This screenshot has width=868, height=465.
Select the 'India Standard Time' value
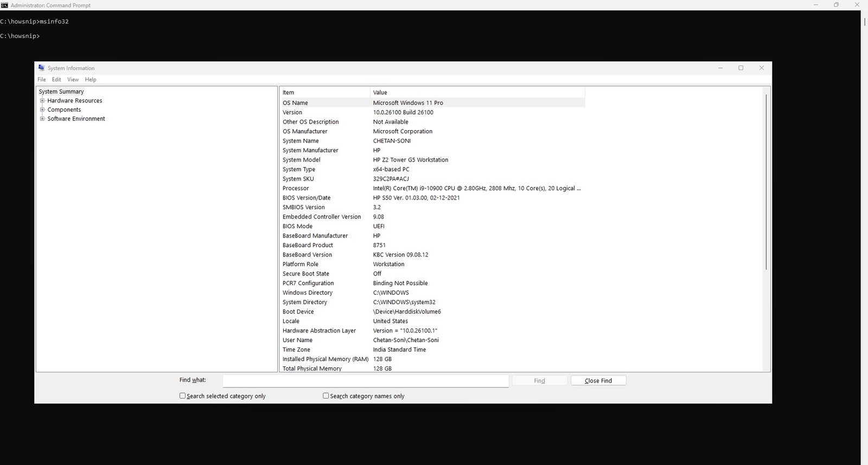[399, 350]
